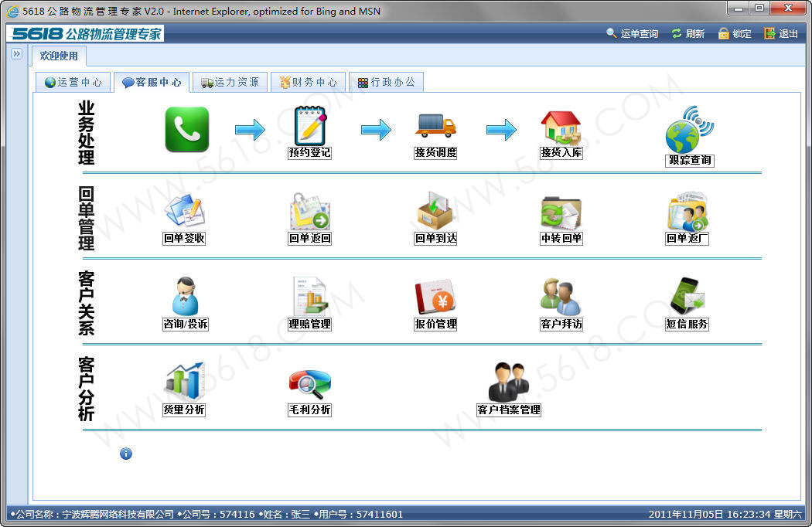Open 预约登记 notepad icon
812x527 pixels.
pyautogui.click(x=310, y=126)
